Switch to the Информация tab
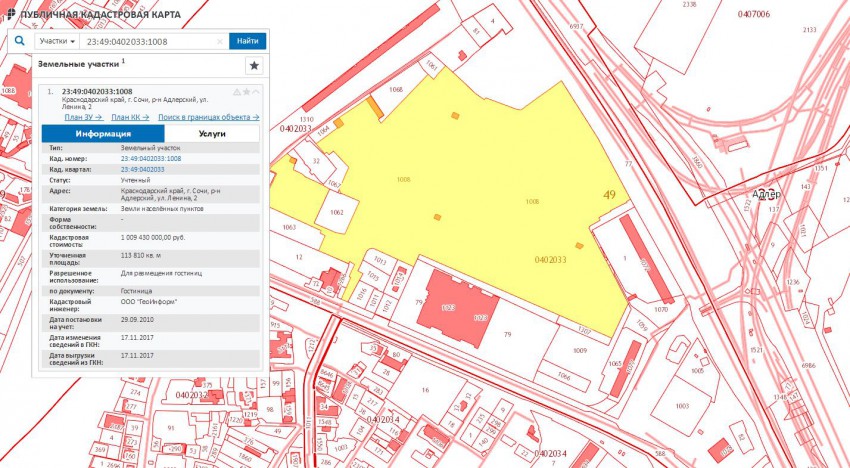Image resolution: width=850 pixels, height=468 pixels. tap(102, 133)
